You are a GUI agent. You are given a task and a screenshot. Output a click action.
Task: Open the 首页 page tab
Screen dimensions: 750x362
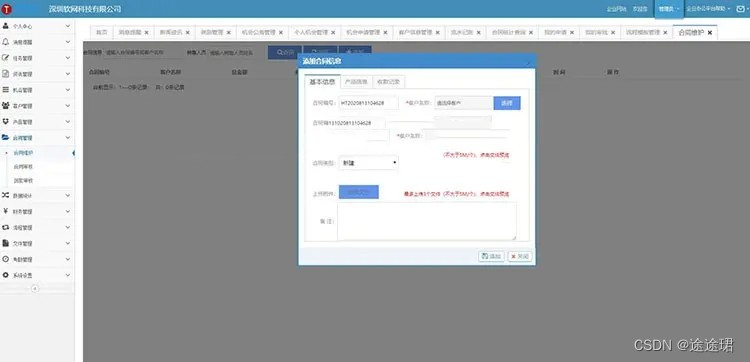(x=101, y=33)
